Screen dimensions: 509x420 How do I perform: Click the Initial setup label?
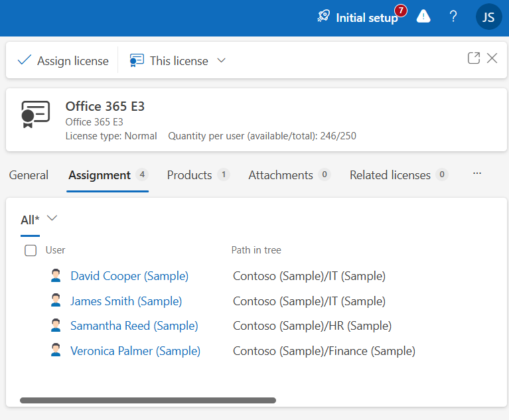pos(367,18)
